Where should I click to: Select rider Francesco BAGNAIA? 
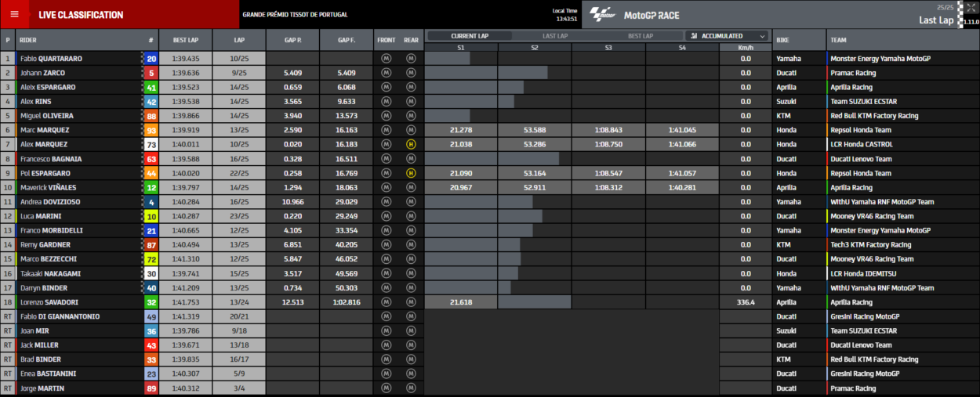52,159
